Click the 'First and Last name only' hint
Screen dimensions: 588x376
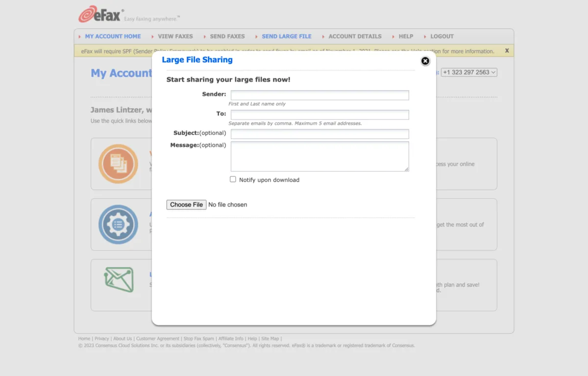257,104
